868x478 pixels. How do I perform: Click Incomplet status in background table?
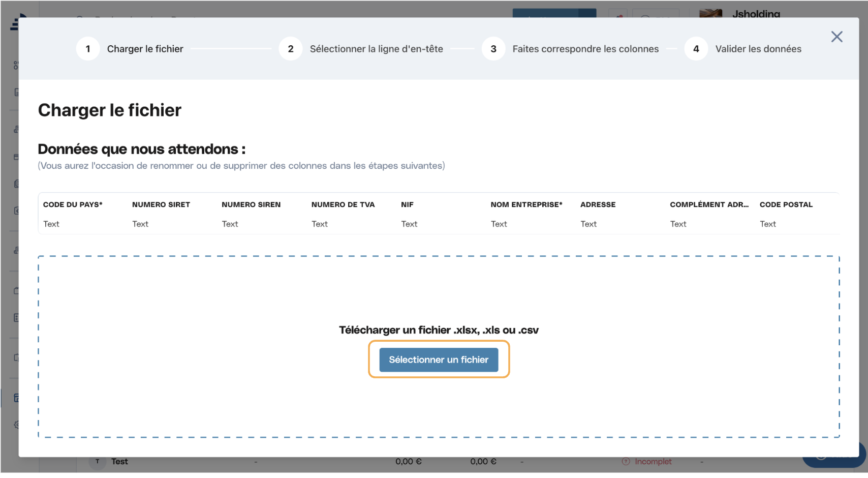pyautogui.click(x=653, y=461)
